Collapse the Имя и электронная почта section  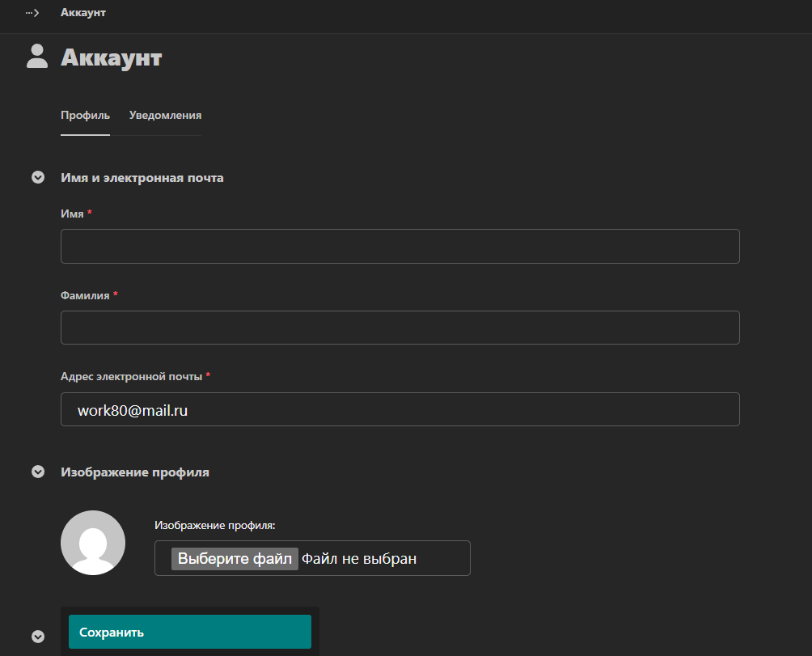pyautogui.click(x=38, y=178)
